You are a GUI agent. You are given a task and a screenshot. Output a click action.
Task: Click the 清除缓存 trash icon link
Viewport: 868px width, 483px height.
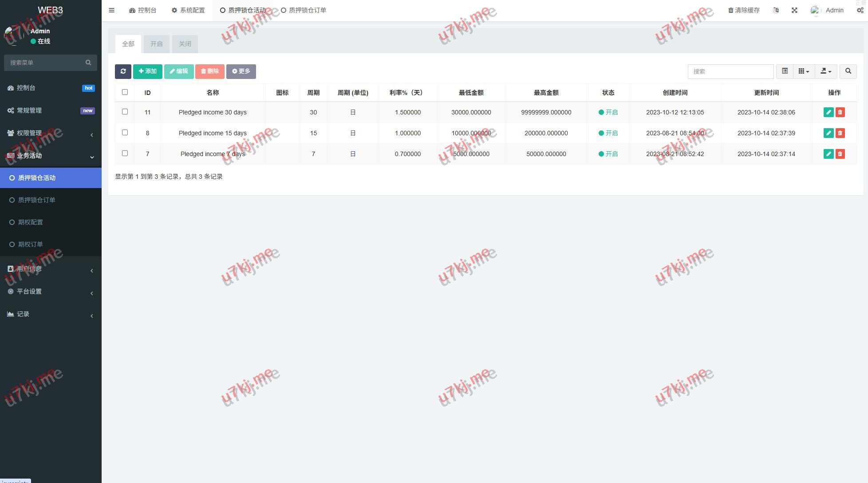coord(744,10)
